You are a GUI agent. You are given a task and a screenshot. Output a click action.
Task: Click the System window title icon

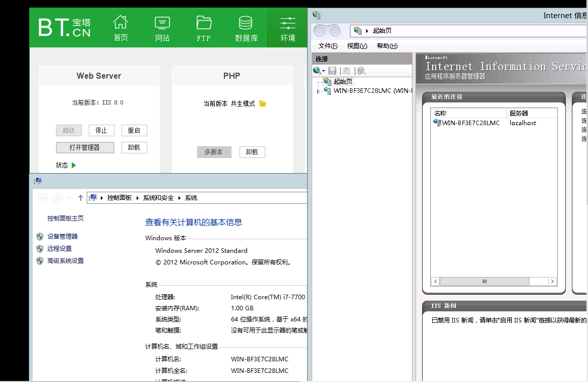pos(37,181)
